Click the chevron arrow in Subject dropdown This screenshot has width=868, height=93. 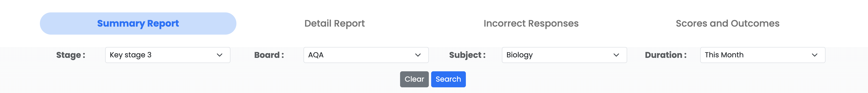616,55
